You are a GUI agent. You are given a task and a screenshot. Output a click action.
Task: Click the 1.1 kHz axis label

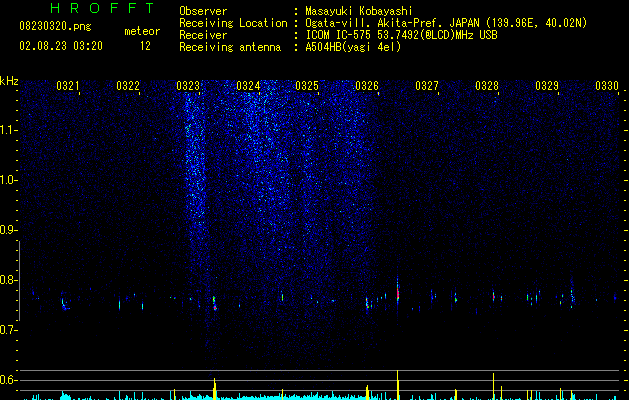click(x=7, y=130)
